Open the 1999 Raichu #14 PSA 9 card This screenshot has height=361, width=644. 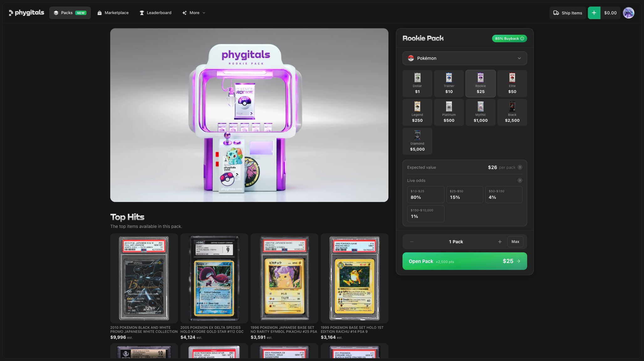355,278
